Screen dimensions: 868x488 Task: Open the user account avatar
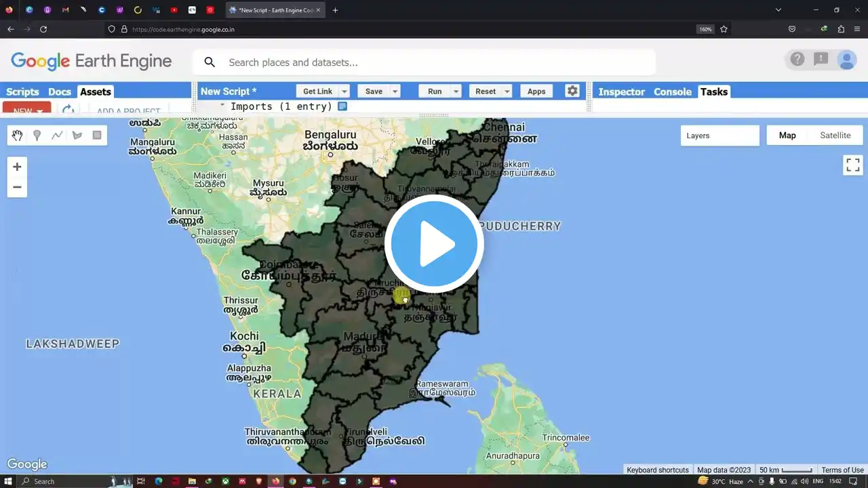click(x=846, y=60)
